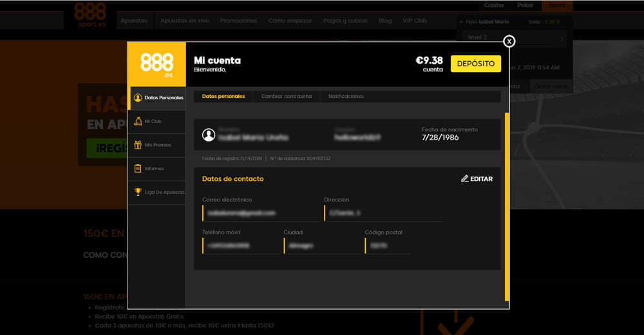Click the Liga De Apuestas trophy icon

click(138, 192)
